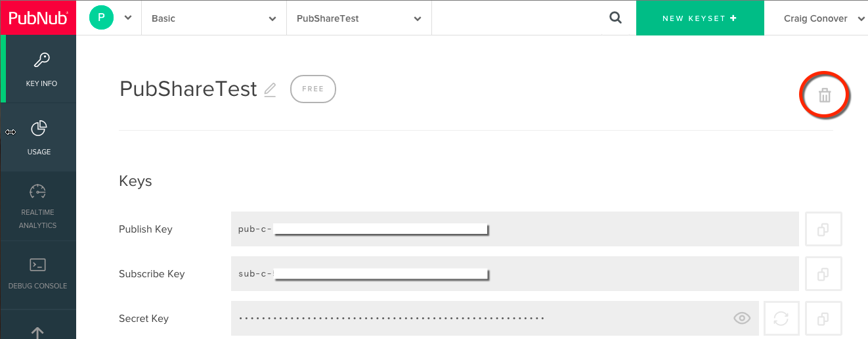Click the Secret Key label
Viewport: 868px width, 339px height.
pyautogui.click(x=144, y=319)
